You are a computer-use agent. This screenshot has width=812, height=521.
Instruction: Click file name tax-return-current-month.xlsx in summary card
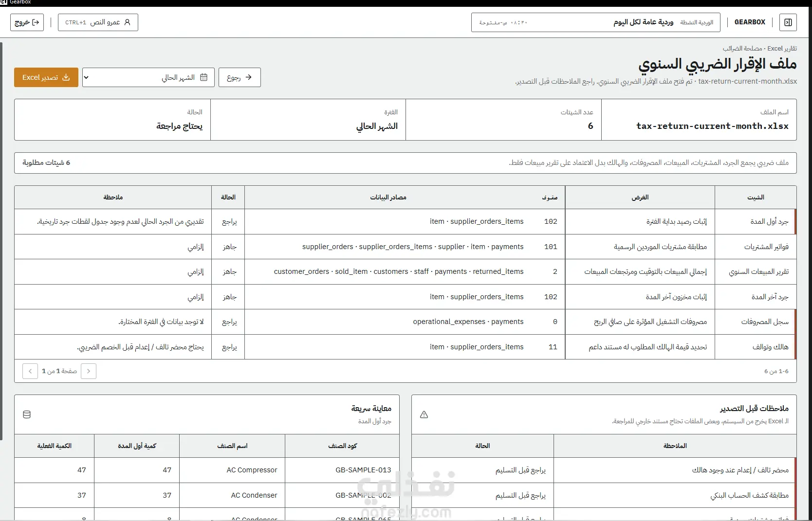point(712,126)
